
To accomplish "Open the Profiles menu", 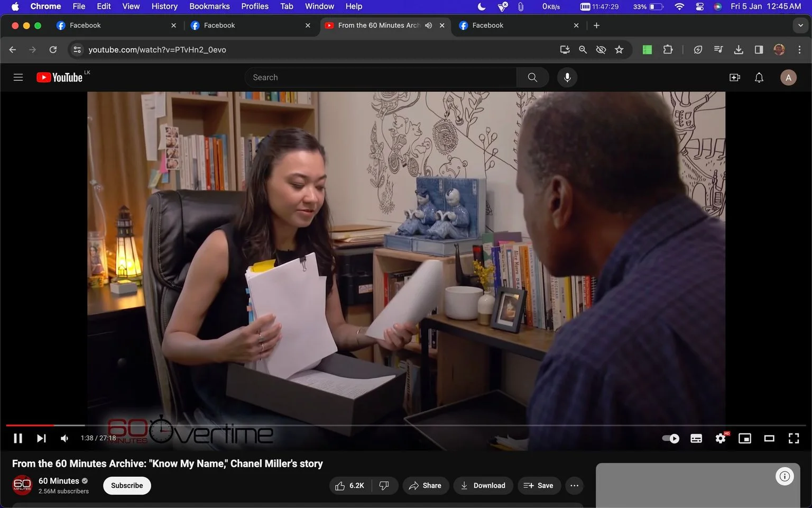I will click(x=255, y=6).
